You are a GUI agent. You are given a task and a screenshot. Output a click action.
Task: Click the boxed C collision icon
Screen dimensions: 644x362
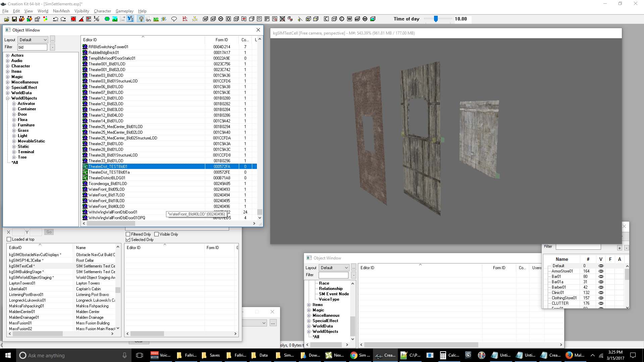pos(326,19)
